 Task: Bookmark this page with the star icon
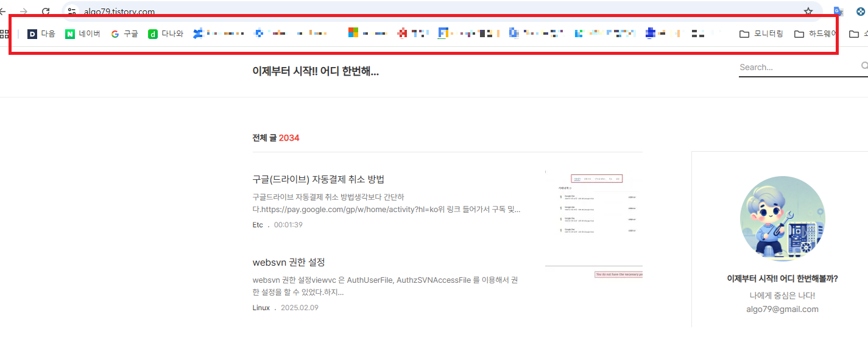(808, 11)
